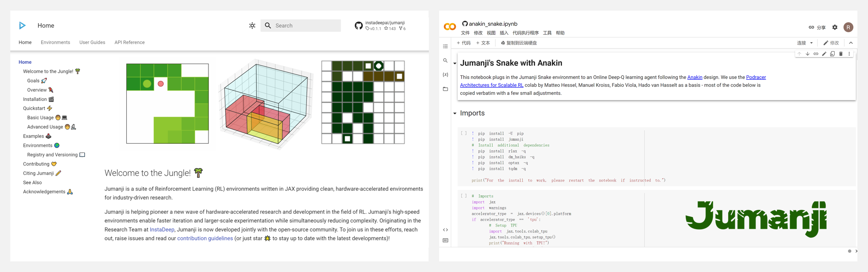Open the 帮助 menu in Colab
Viewport: 868px width, 272px height.
point(560,33)
